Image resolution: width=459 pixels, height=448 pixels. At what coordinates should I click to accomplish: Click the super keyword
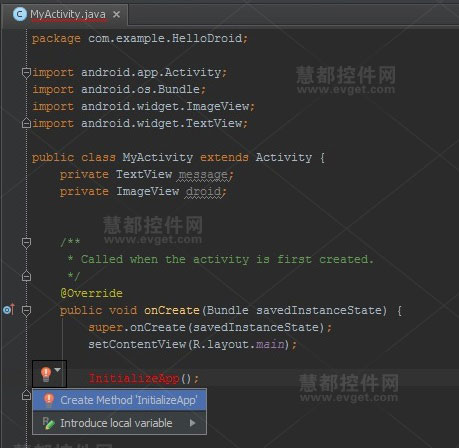click(x=106, y=328)
